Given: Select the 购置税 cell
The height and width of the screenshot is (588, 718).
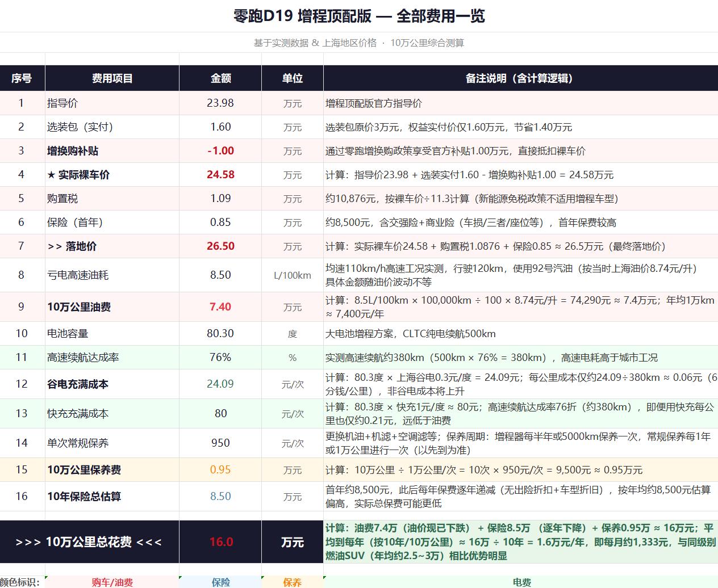Looking at the screenshot, I should click(x=112, y=199).
